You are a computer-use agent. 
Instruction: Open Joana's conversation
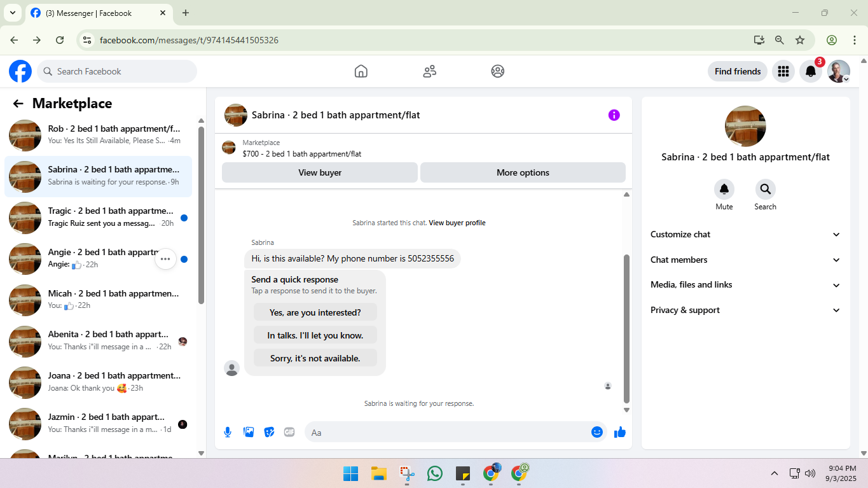pyautogui.click(x=99, y=383)
